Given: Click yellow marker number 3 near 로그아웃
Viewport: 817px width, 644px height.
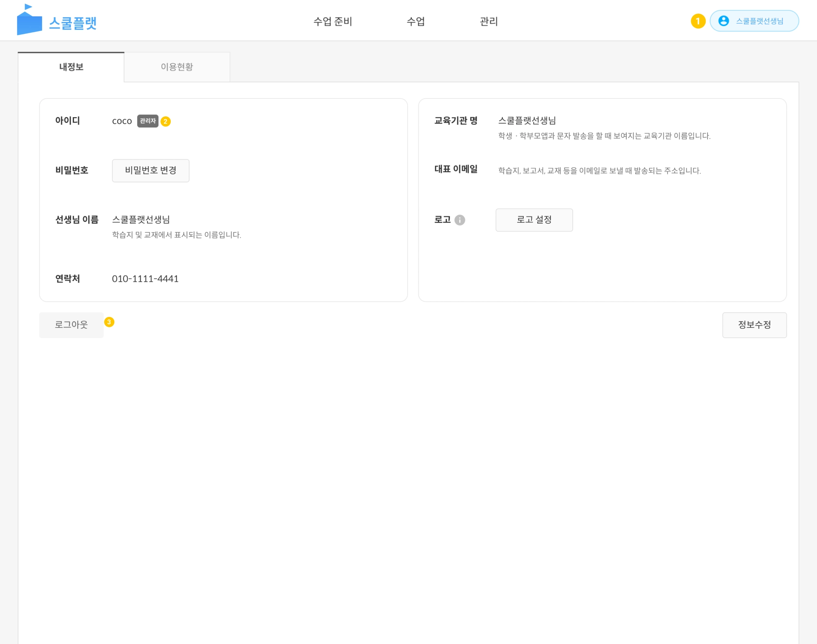Looking at the screenshot, I should (109, 322).
